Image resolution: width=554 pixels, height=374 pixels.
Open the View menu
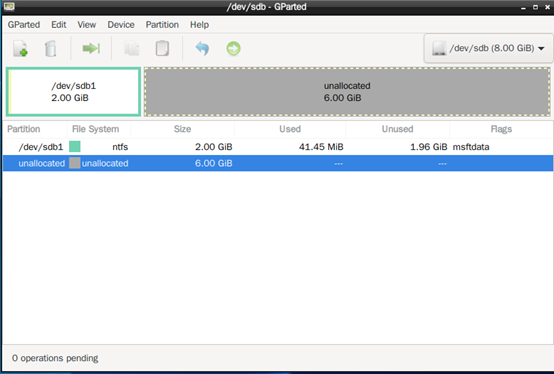(x=87, y=25)
